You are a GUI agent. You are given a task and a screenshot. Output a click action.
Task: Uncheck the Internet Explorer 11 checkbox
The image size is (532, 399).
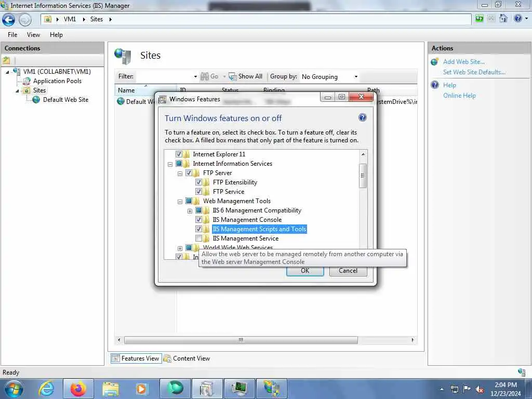pyautogui.click(x=179, y=154)
